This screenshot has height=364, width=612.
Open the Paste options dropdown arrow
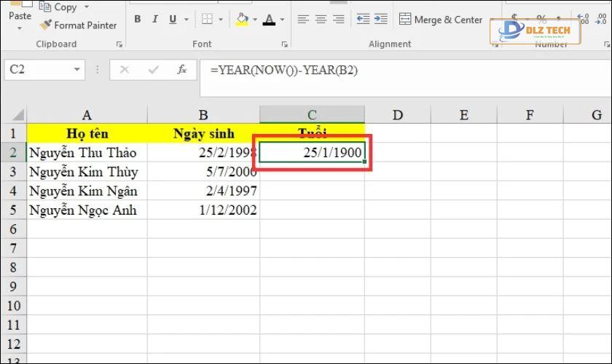pyautogui.click(x=20, y=28)
